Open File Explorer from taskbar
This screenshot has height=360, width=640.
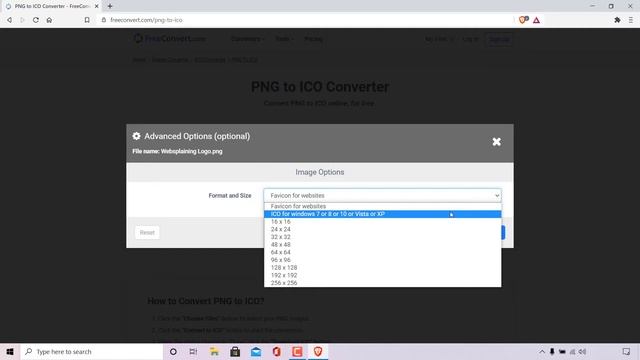coord(214,351)
